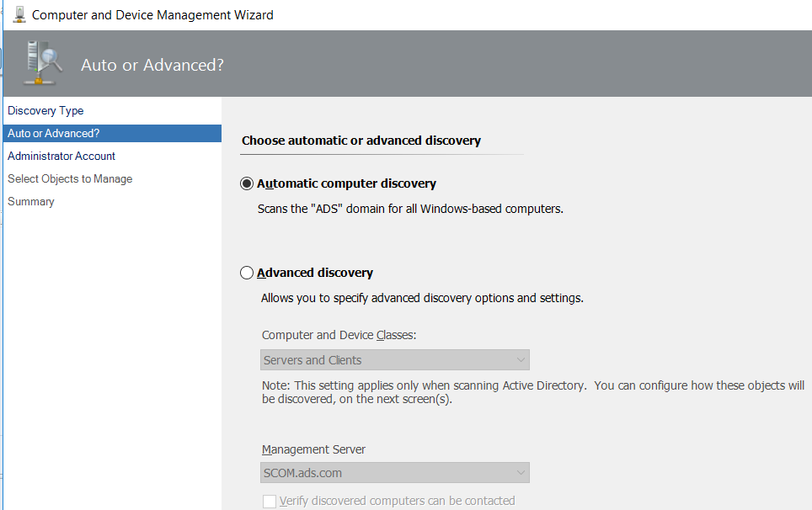Click the Computer and Device Management Wizard title
Screen dimensions: 812x510
point(152,15)
